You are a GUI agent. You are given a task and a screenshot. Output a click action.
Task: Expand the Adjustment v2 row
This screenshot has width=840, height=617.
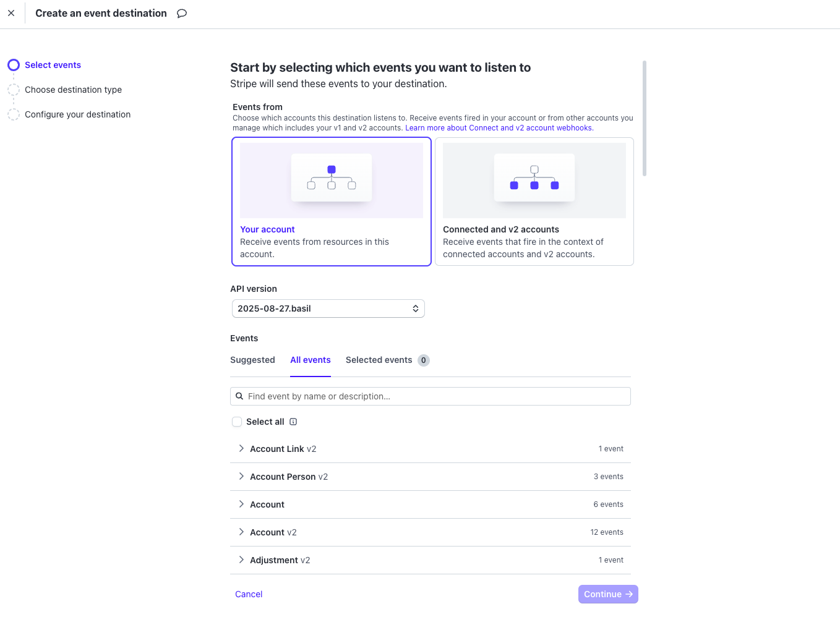point(431,560)
